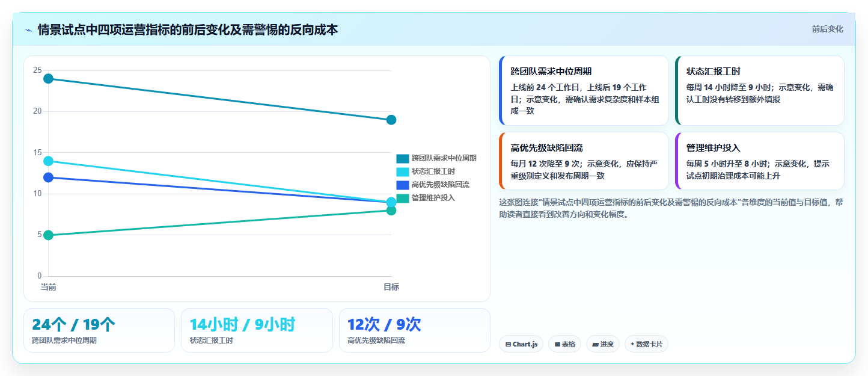This screenshot has width=868, height=376.
Task: Click the Chart.js tag
Action: pyautogui.click(x=521, y=344)
